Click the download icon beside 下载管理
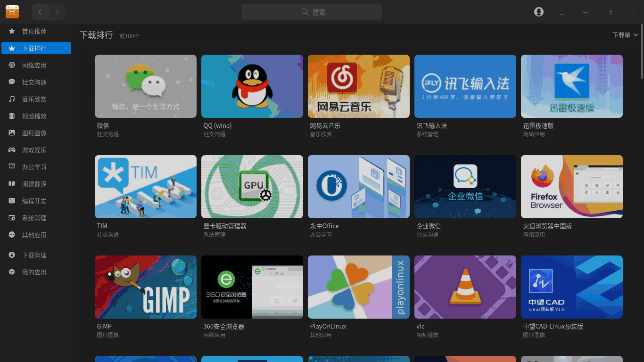 tap(12, 255)
